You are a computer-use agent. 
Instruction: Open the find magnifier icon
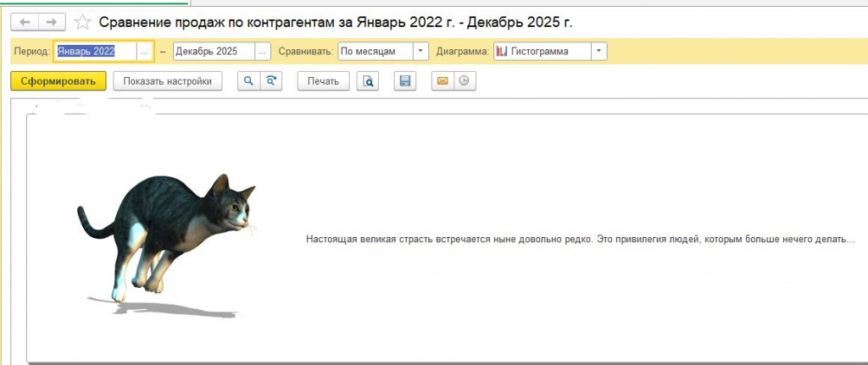tap(248, 80)
